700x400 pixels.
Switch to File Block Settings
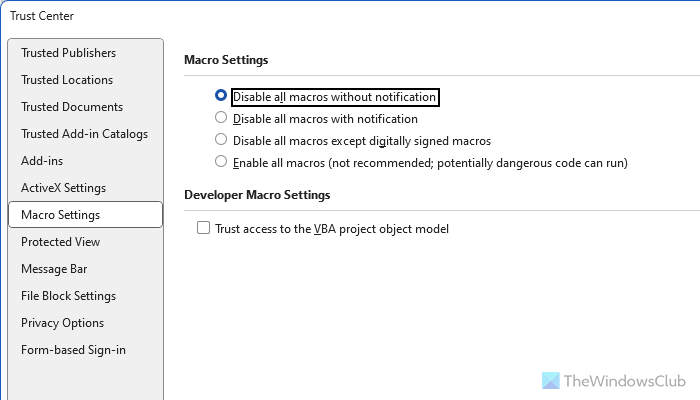(x=68, y=296)
